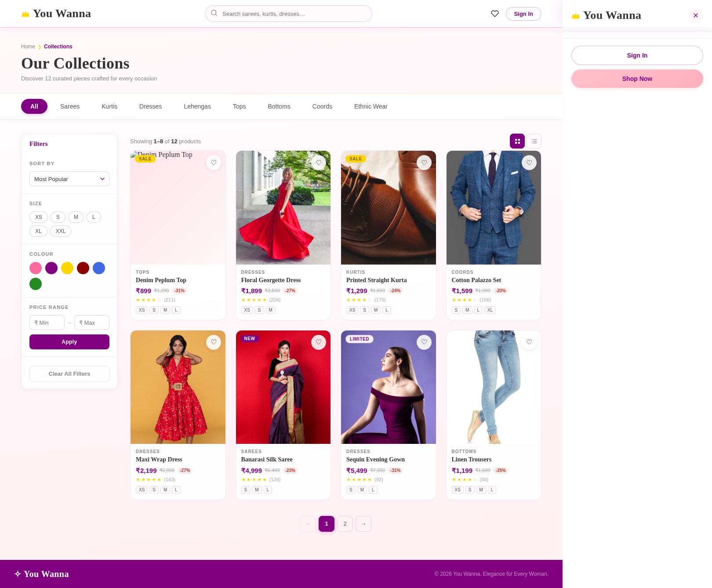Pick the green colour swatch filter
This screenshot has width=712, height=588.
pos(36,283)
